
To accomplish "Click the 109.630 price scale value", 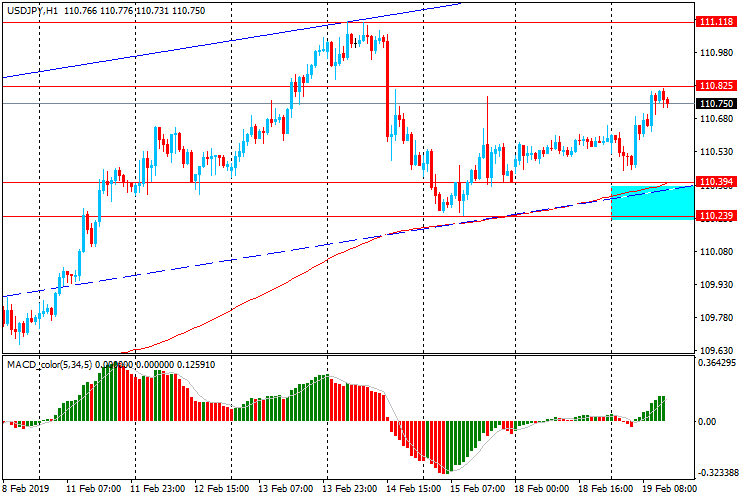I will [717, 351].
